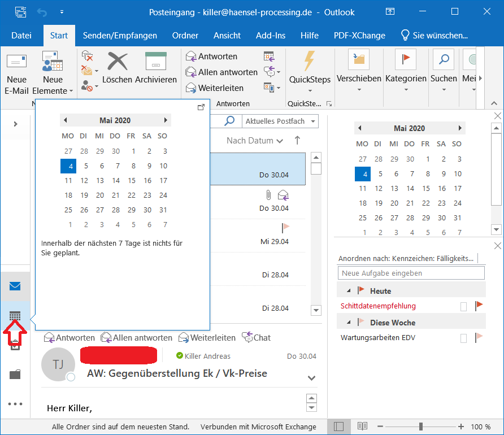The height and width of the screenshot is (435, 504).
Task: Click the reply with meeting icon
Action: (269, 56)
